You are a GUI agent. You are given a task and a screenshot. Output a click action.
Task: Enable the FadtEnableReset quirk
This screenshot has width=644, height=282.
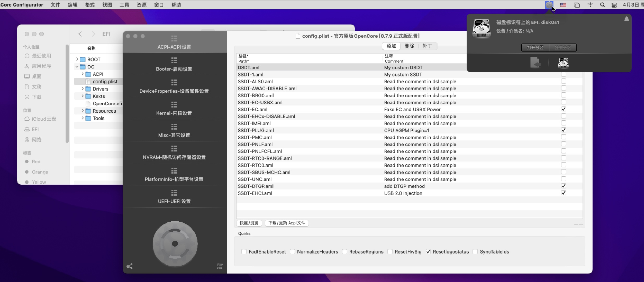[244, 251]
